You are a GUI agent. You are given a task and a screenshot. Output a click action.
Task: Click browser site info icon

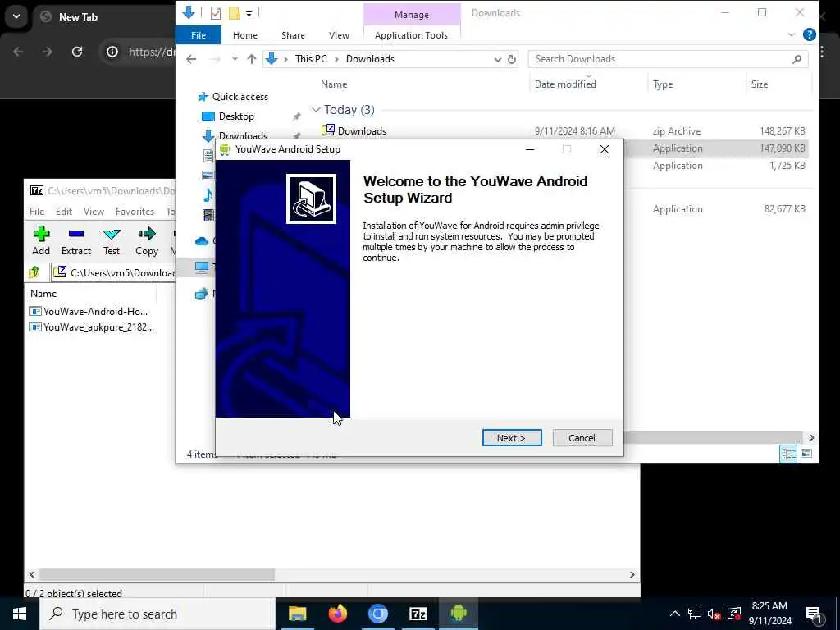[112, 52]
